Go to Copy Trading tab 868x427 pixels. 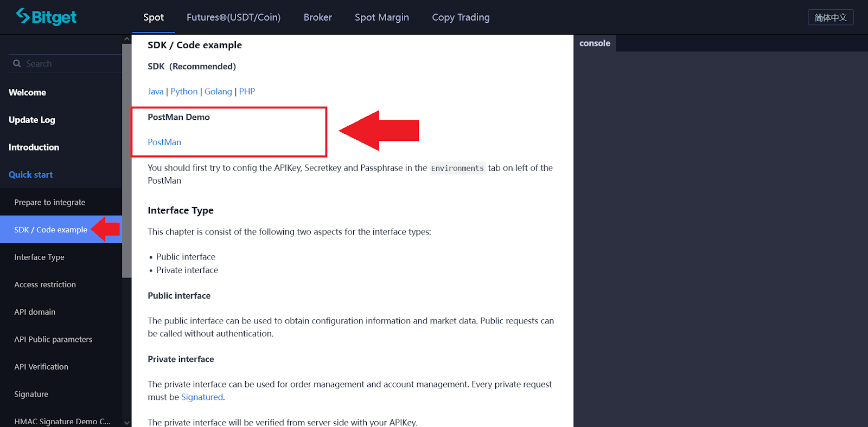[461, 17]
